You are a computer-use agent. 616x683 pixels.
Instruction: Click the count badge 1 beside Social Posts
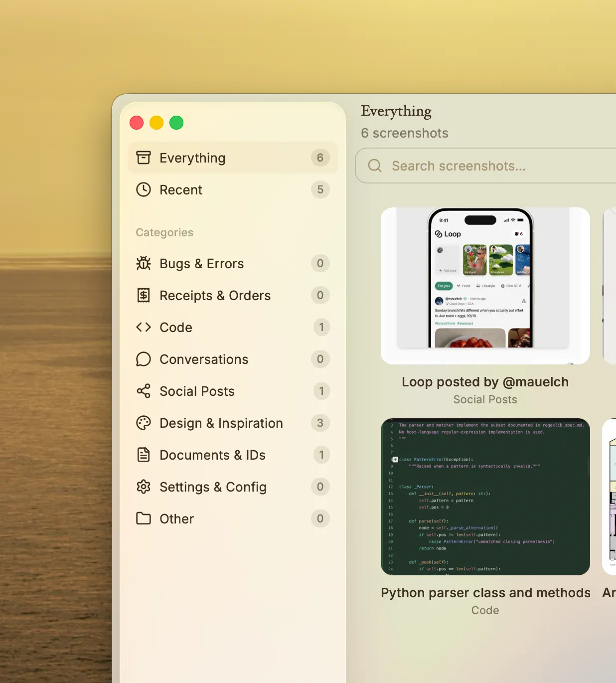pos(321,391)
